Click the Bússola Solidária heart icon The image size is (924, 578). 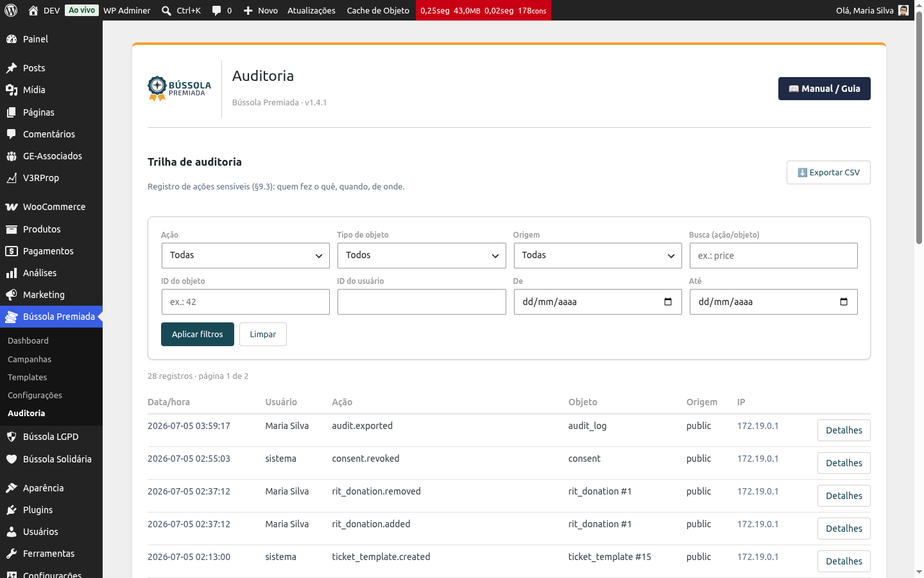[x=12, y=459]
